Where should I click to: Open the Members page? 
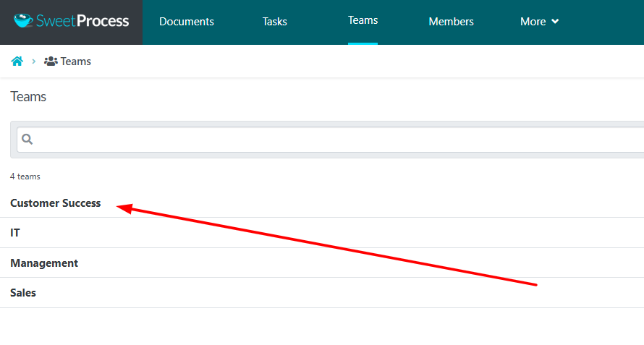pos(451,22)
